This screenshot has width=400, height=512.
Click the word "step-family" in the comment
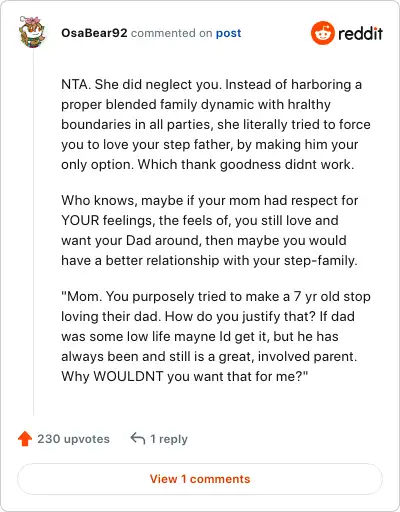(320, 261)
